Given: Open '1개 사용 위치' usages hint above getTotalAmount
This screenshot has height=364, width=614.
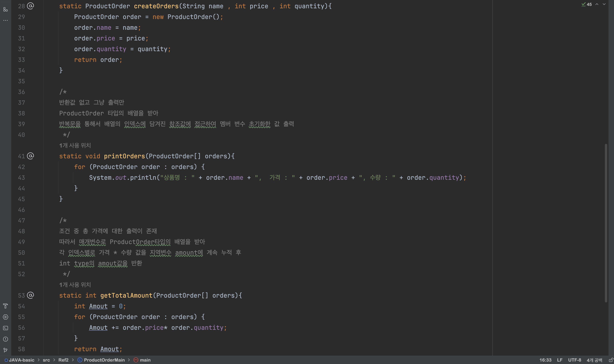Looking at the screenshot, I should [x=75, y=285].
